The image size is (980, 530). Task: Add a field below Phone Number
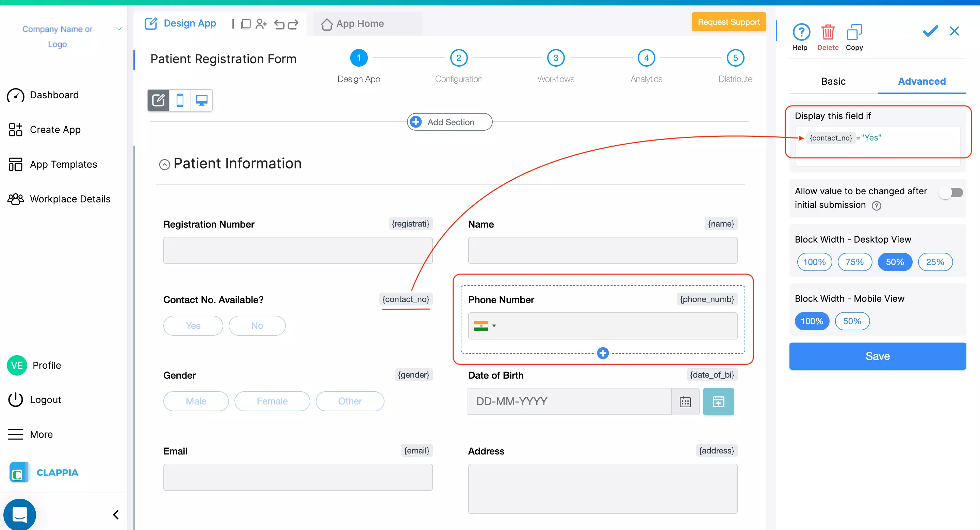click(603, 353)
